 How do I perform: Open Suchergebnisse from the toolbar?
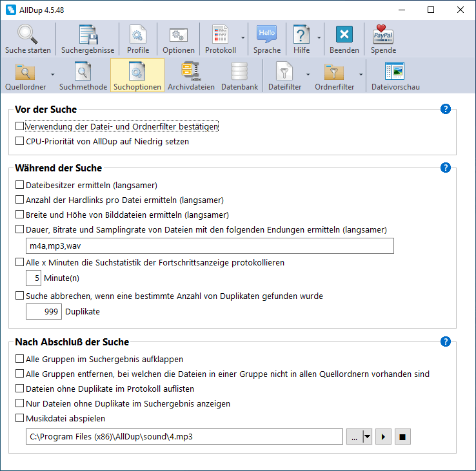pos(88,35)
